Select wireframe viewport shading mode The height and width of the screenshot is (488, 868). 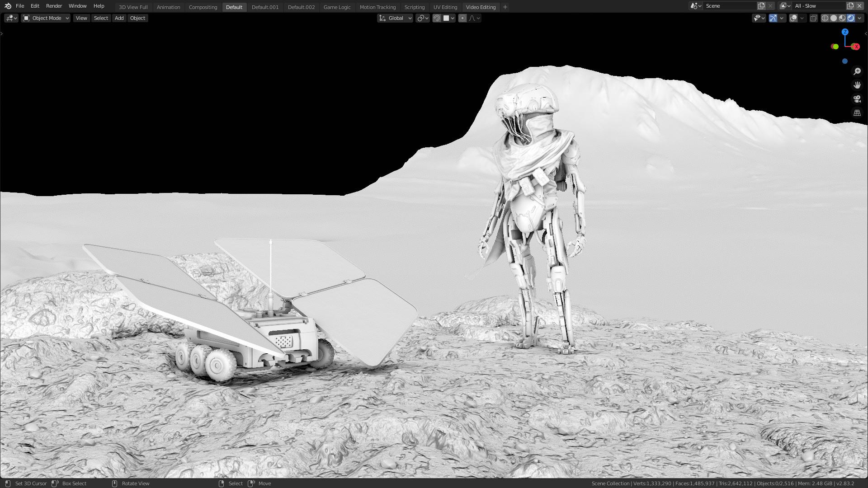825,18
